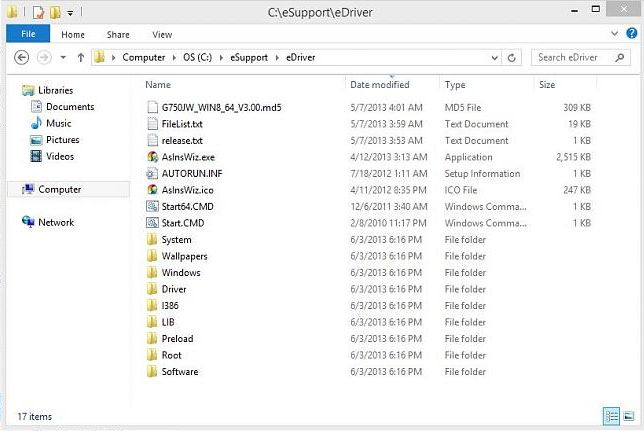This screenshot has width=644, height=431.
Task: Open the recent locations dropdown arrow
Action: click(x=63, y=58)
